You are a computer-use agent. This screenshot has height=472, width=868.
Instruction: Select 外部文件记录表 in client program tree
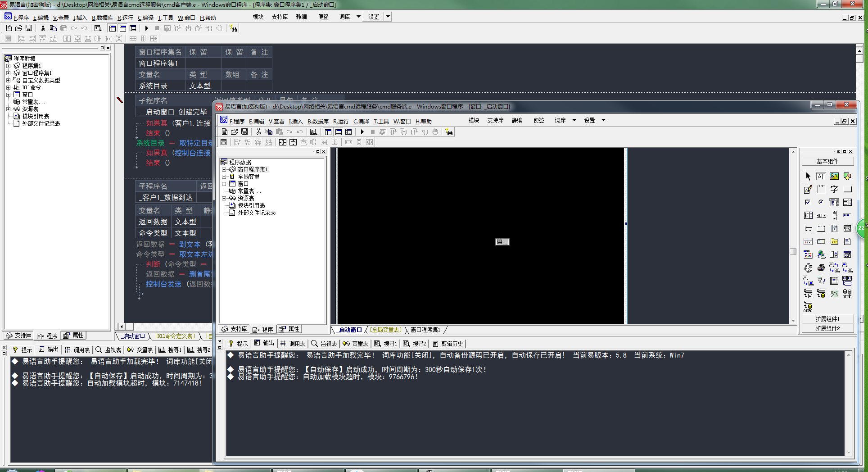click(x=41, y=123)
